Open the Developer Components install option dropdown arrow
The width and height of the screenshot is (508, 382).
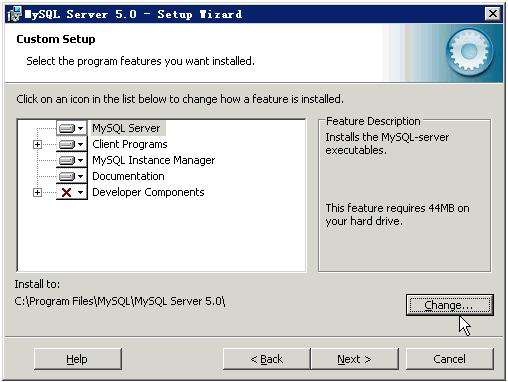pos(80,192)
